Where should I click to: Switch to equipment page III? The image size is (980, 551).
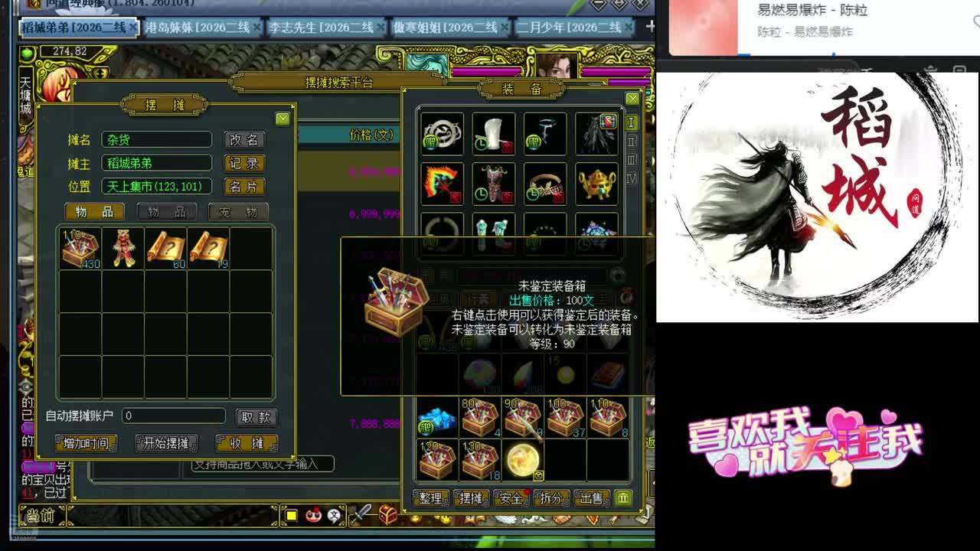pyautogui.click(x=632, y=159)
